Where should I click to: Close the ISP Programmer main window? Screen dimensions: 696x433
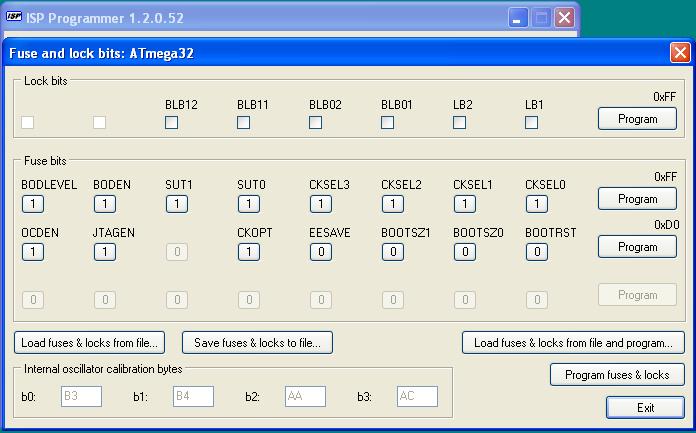(564, 18)
